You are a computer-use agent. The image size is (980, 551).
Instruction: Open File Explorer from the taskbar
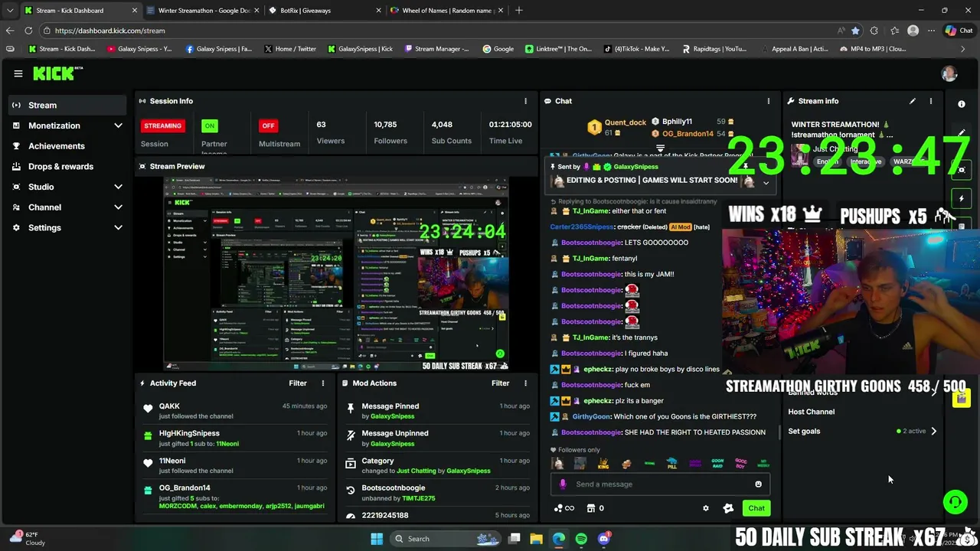click(536, 539)
